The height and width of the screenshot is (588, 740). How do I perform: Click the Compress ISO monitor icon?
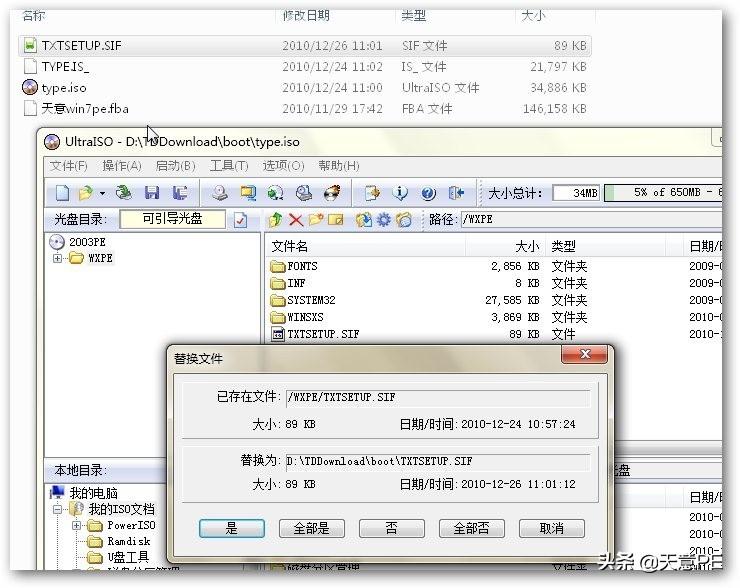(x=248, y=193)
